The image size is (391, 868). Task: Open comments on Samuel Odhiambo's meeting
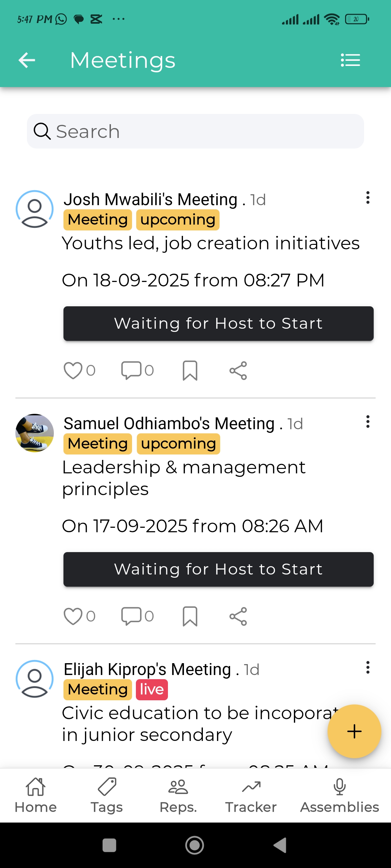[131, 616]
